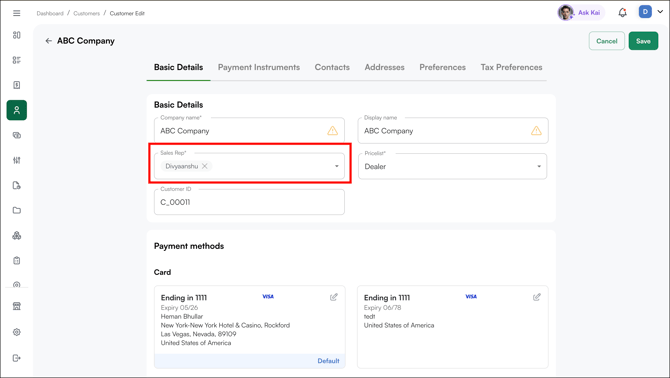The image size is (670, 378).
Task: Click the ABC Company page title
Action: point(85,41)
